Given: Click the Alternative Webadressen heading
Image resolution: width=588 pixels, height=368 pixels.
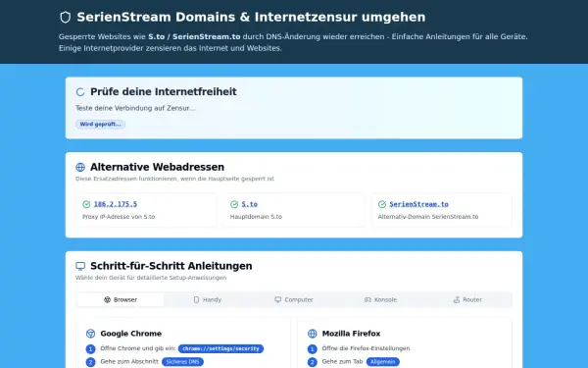Looking at the screenshot, I should pyautogui.click(x=157, y=167).
